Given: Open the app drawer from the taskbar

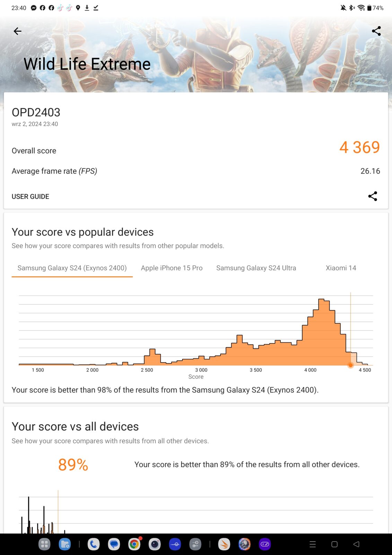Looking at the screenshot, I should point(44,544).
